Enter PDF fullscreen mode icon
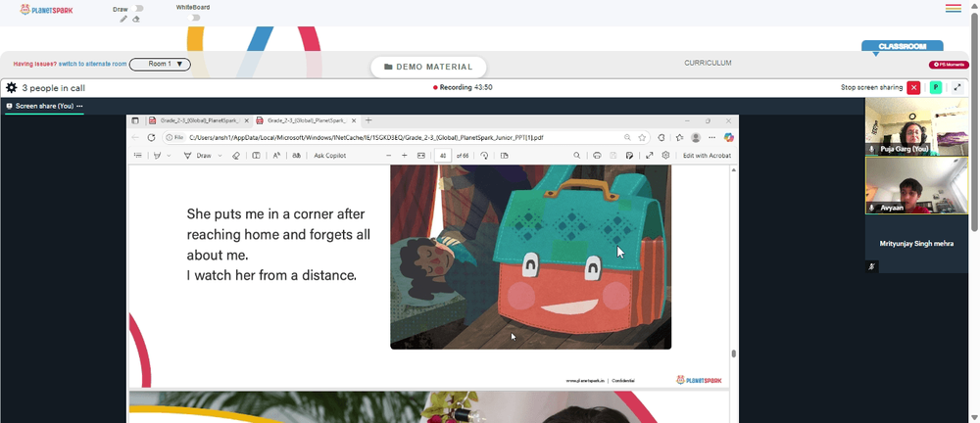Image resolution: width=980 pixels, height=423 pixels. (x=650, y=156)
